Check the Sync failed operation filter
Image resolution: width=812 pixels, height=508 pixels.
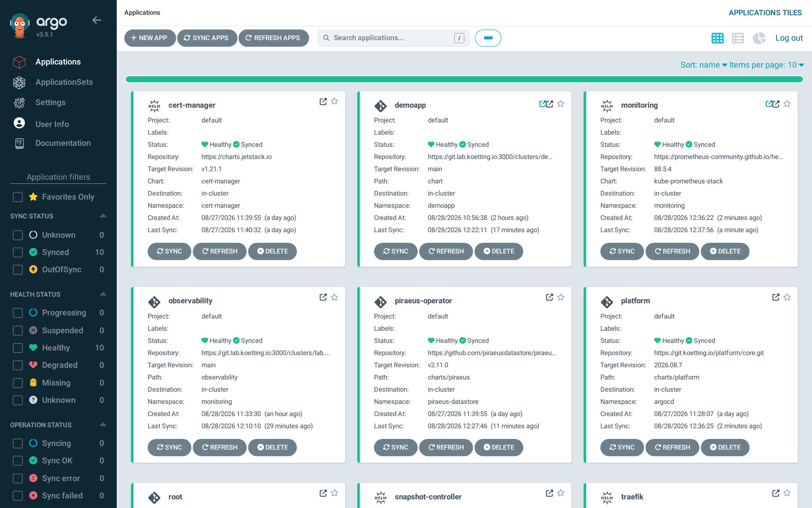(18, 496)
